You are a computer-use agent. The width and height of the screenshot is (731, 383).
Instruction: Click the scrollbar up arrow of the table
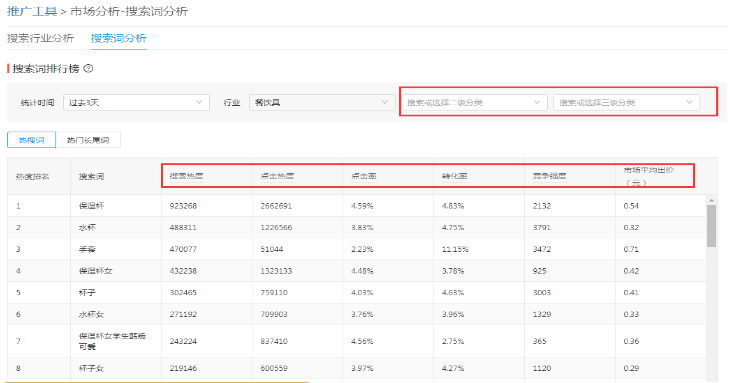coord(711,200)
